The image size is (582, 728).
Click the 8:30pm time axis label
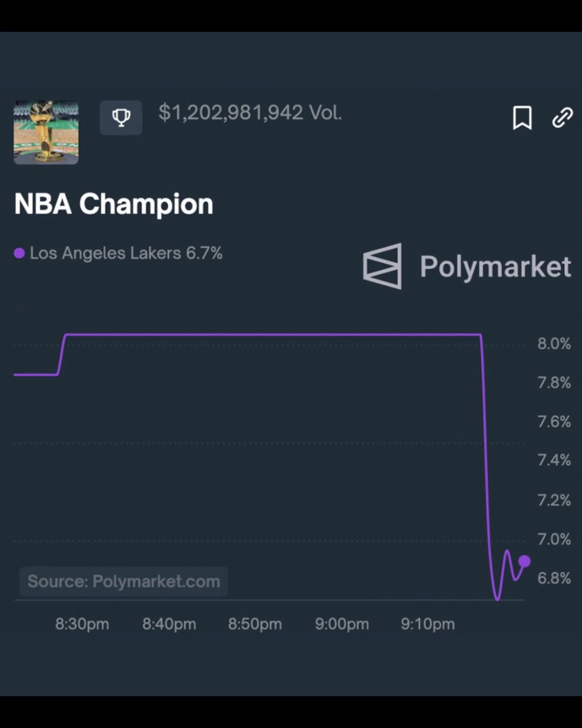82,624
